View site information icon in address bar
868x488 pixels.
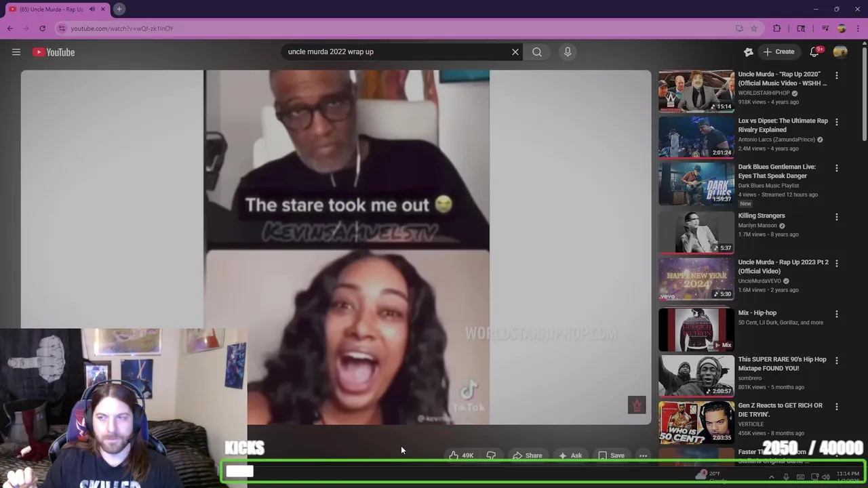click(x=62, y=28)
